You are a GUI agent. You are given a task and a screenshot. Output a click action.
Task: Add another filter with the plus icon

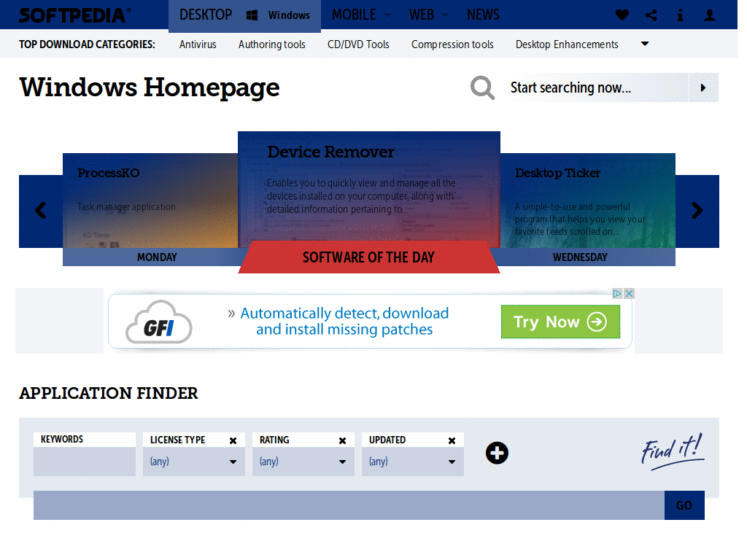[497, 453]
